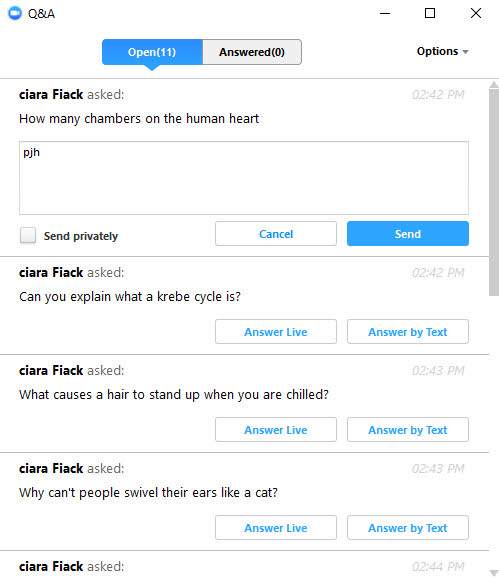Maximize the Q&A window

430,13
